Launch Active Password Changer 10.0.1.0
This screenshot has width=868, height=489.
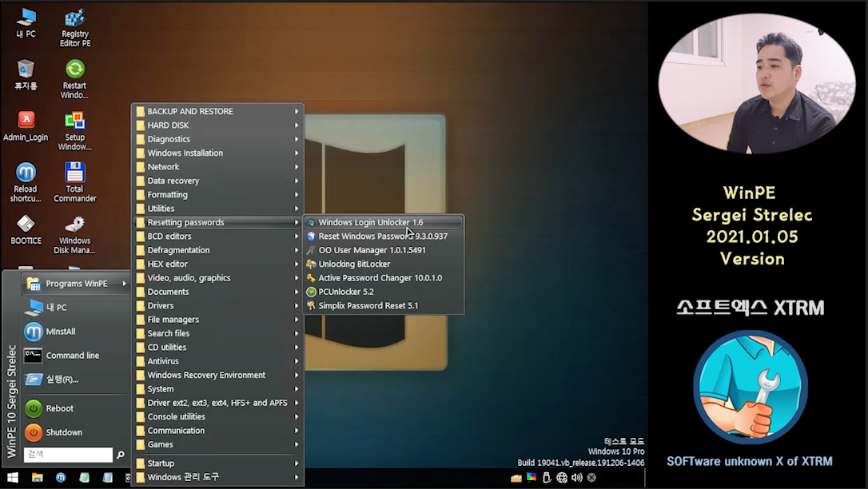pos(383,278)
